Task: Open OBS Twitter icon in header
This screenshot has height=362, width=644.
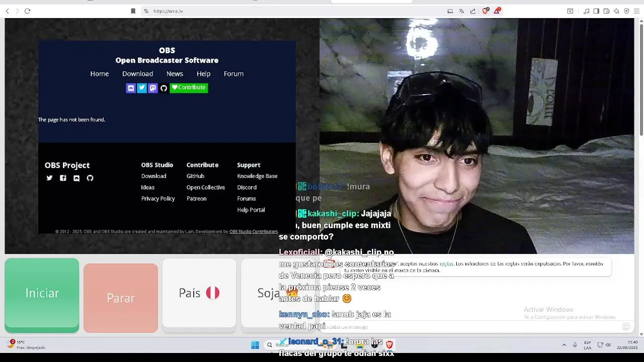Action: 142,88
